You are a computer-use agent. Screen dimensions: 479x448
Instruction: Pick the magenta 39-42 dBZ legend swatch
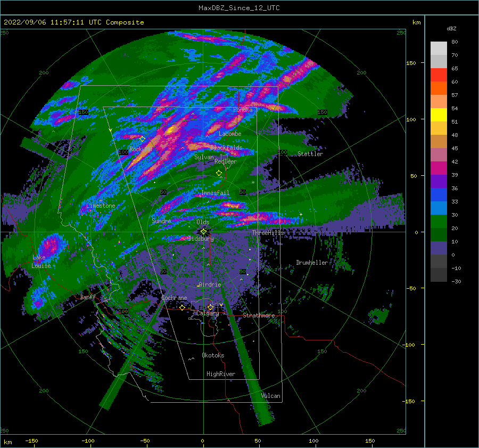tap(439, 168)
